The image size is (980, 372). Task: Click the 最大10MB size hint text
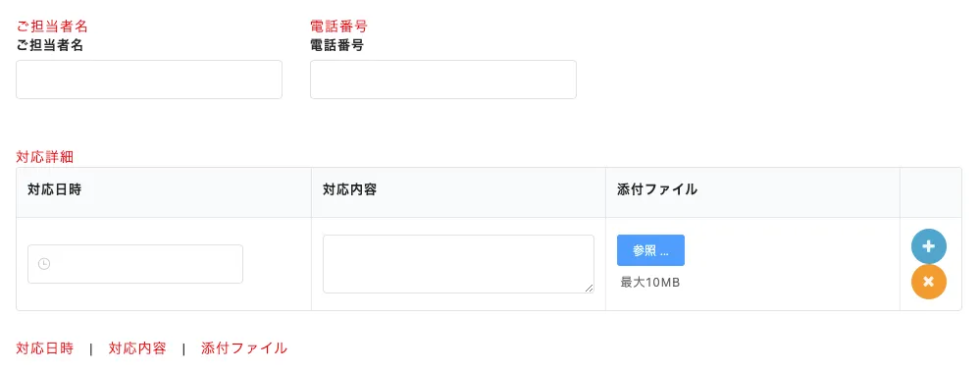pyautogui.click(x=650, y=283)
